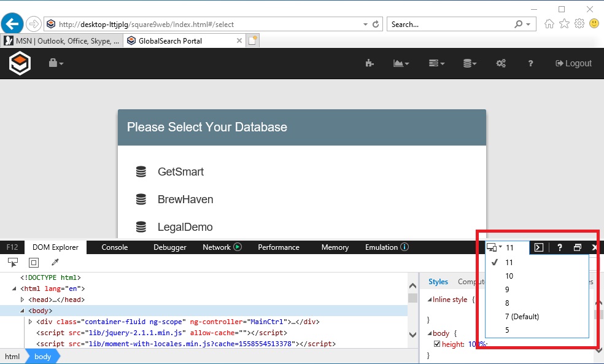This screenshot has height=364, width=604.
Task: Activate the Select Element tool in DOM Explorer
Action: [12, 262]
